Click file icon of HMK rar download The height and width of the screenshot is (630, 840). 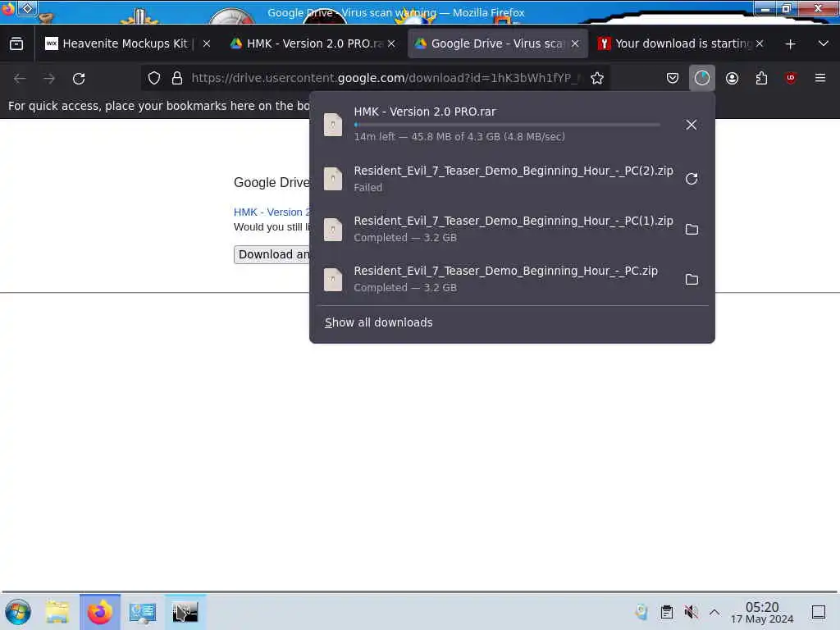point(333,125)
